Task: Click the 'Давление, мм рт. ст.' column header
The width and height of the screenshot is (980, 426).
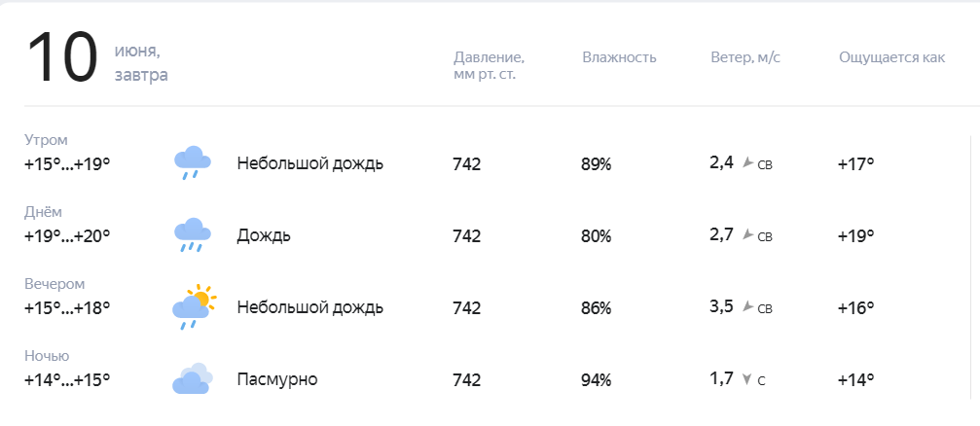Action: point(489,66)
